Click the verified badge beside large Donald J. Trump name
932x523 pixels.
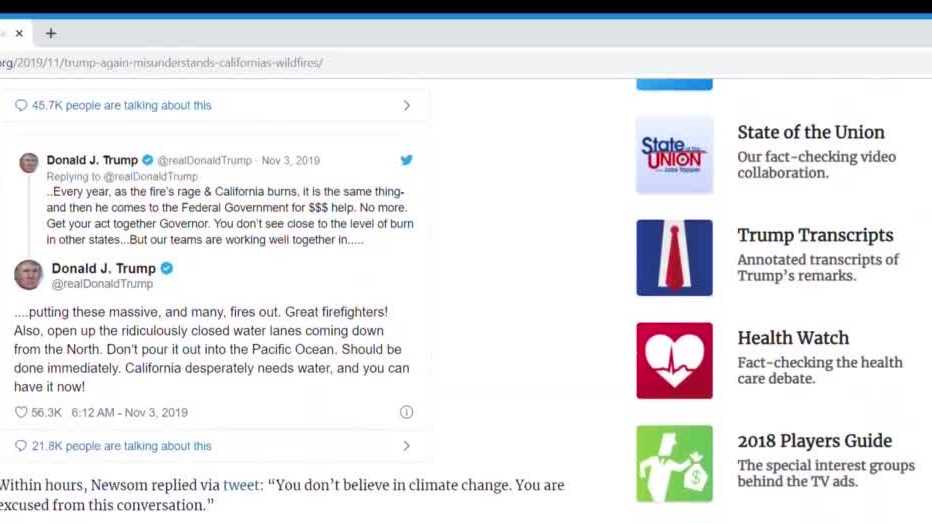coord(167,268)
